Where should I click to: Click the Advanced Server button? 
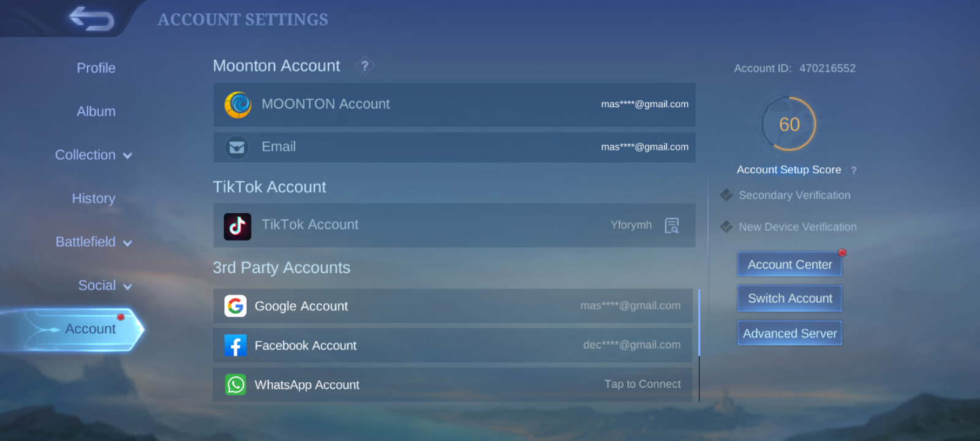point(790,333)
